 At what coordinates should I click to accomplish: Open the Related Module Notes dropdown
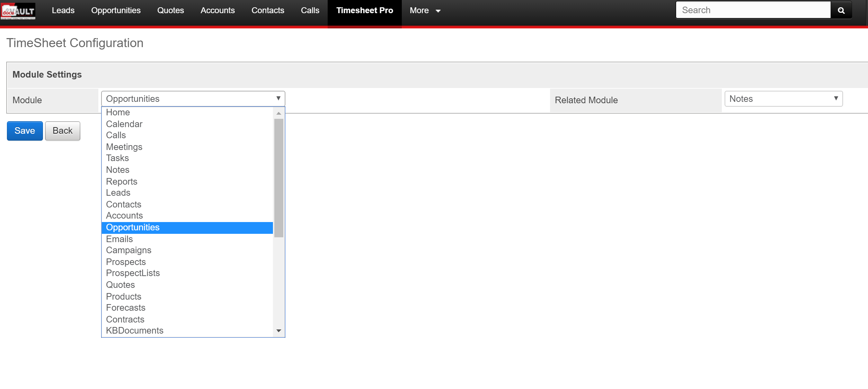pyautogui.click(x=783, y=98)
